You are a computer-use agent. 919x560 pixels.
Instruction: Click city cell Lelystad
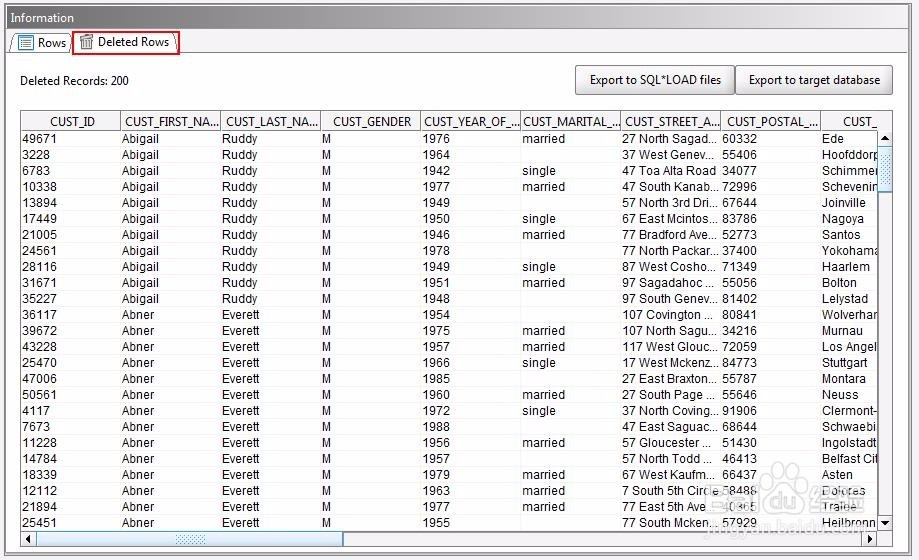(849, 298)
